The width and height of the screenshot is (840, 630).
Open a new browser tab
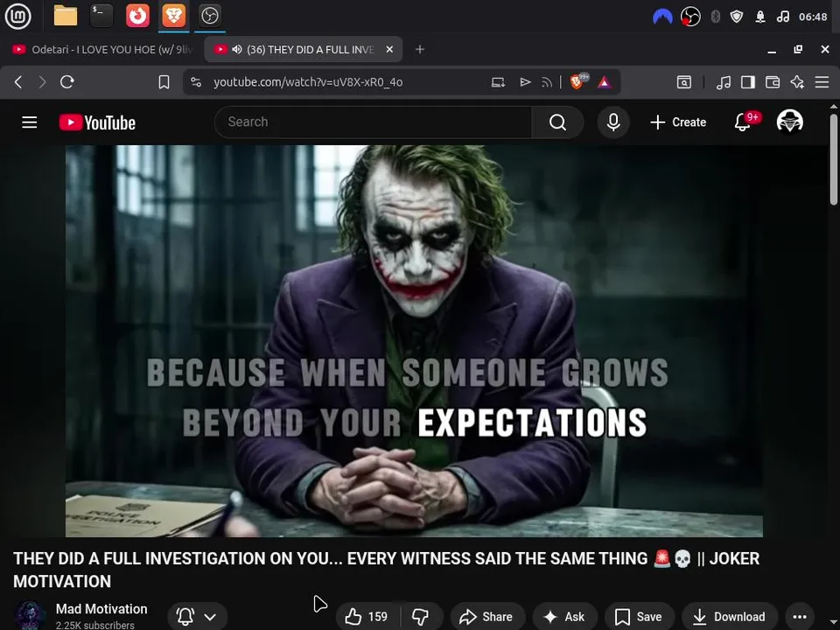420,49
